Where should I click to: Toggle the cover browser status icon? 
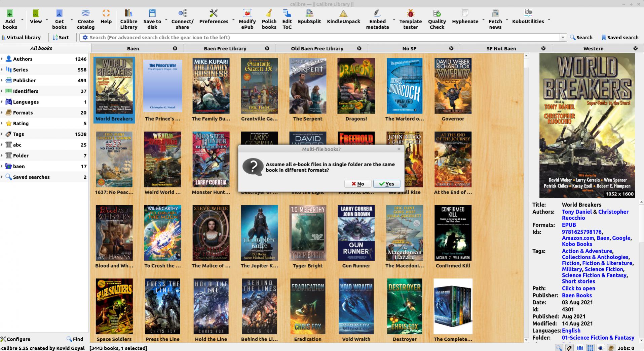580,348
